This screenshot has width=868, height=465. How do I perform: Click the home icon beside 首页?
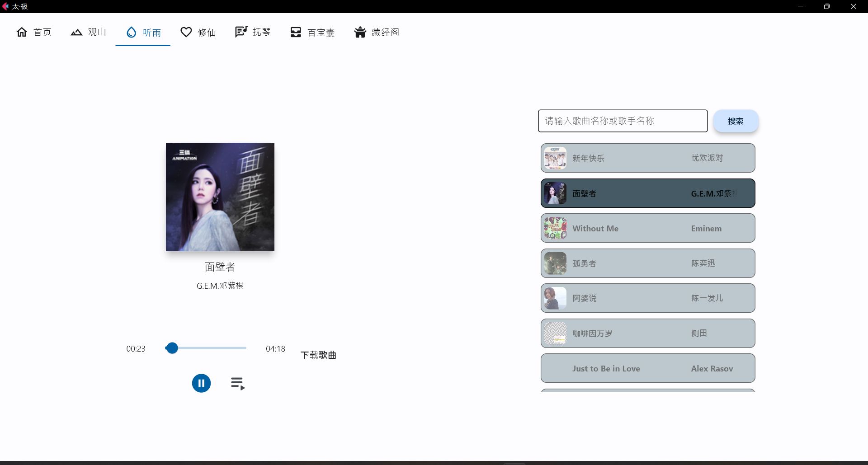22,32
